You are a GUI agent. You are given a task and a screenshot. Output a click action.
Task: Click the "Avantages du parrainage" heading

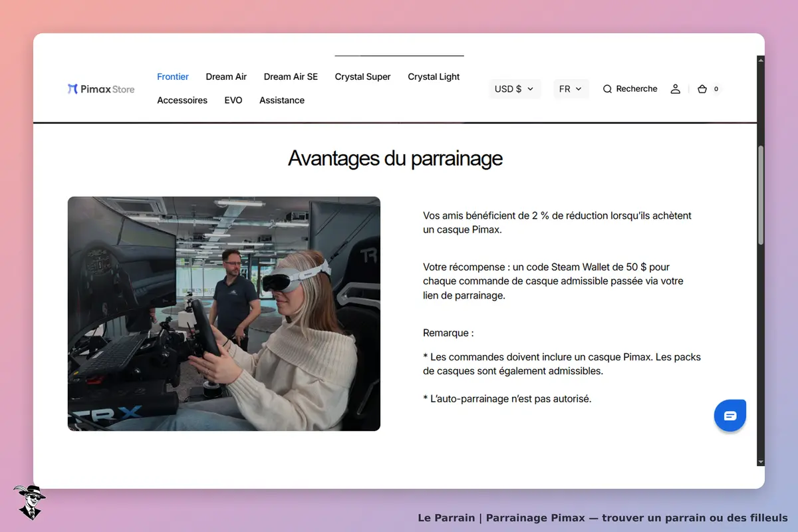(x=395, y=159)
